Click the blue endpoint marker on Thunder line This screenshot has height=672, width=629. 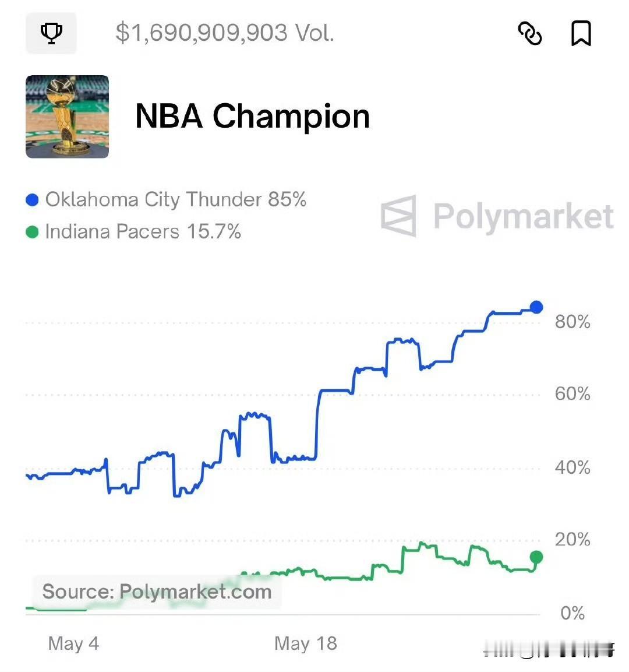point(536,307)
